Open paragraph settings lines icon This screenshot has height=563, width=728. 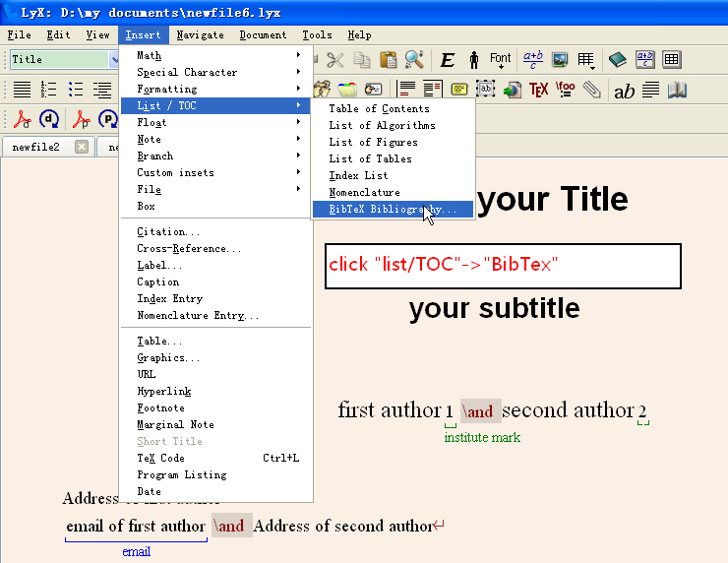point(650,90)
